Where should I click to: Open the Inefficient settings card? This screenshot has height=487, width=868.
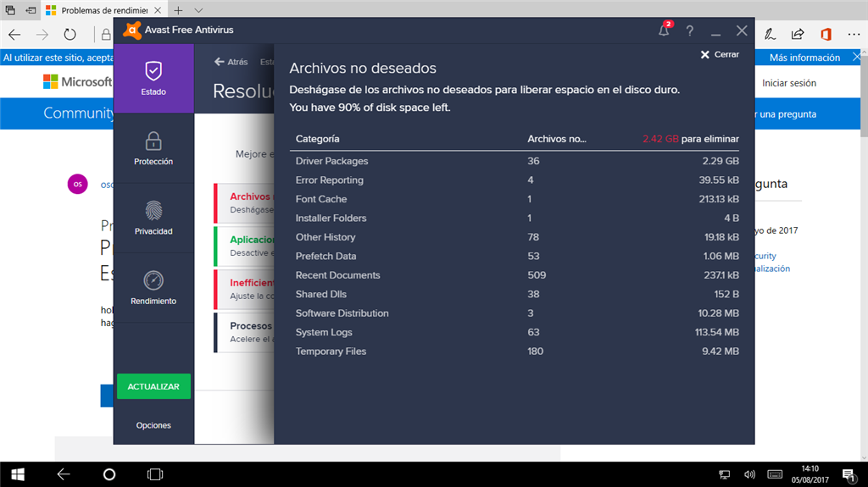point(244,289)
